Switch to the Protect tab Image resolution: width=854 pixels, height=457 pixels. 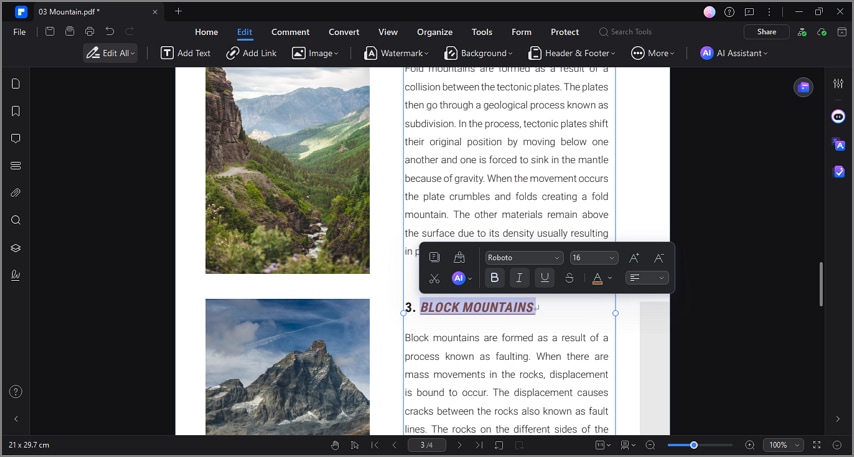coord(565,32)
